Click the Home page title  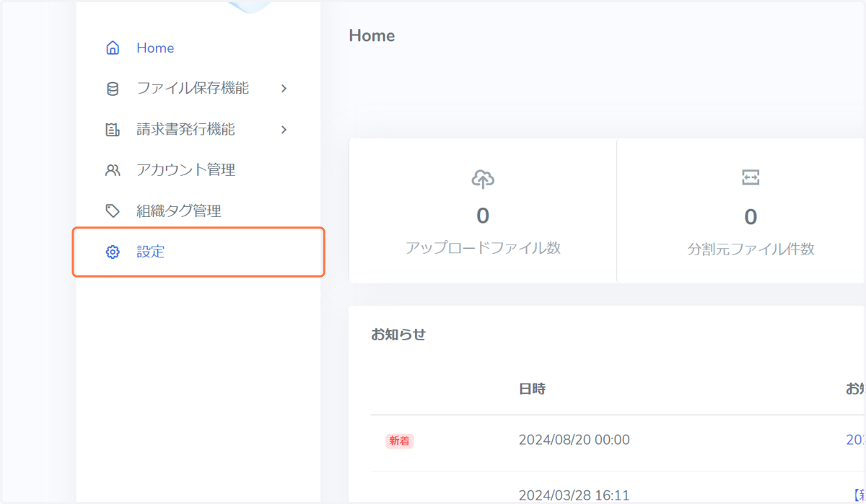click(372, 36)
